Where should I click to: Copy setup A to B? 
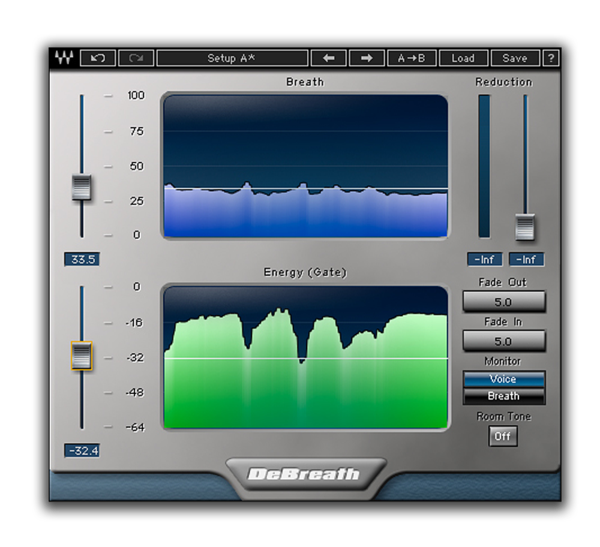411,58
